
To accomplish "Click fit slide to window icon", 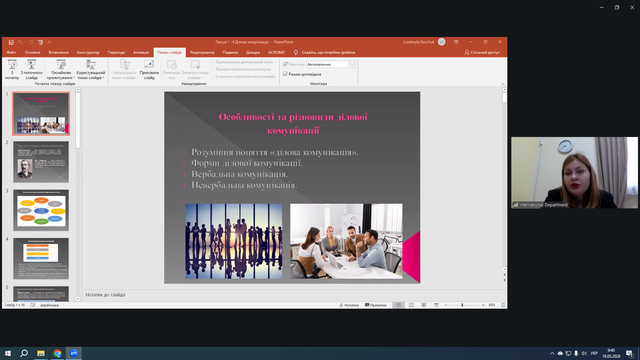I will coord(503,305).
